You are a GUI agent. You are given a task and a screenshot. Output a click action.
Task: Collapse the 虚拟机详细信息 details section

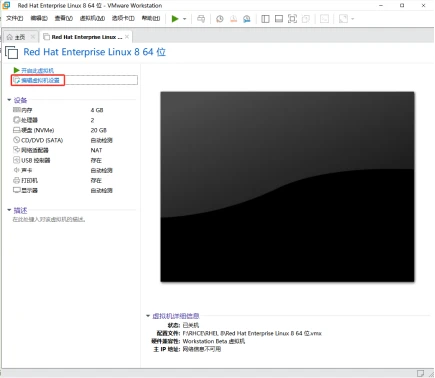pyautogui.click(x=148, y=316)
